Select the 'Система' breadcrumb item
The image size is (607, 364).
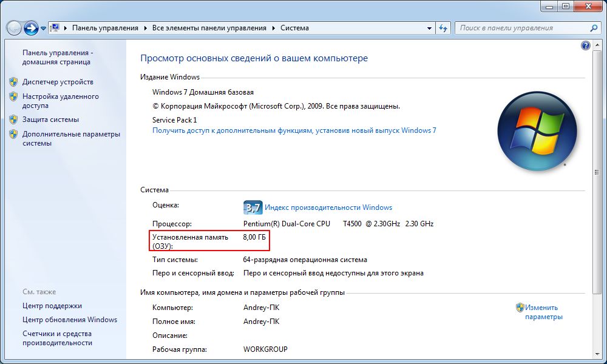[294, 28]
